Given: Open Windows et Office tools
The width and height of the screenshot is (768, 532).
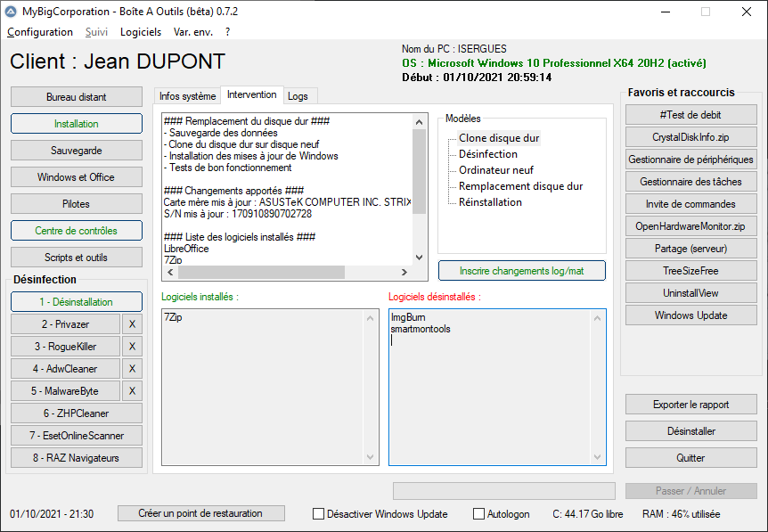Looking at the screenshot, I should (77, 176).
